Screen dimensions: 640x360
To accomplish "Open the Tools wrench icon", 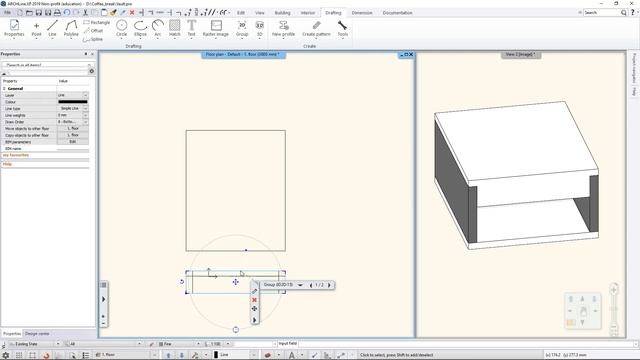I will [x=342, y=28].
